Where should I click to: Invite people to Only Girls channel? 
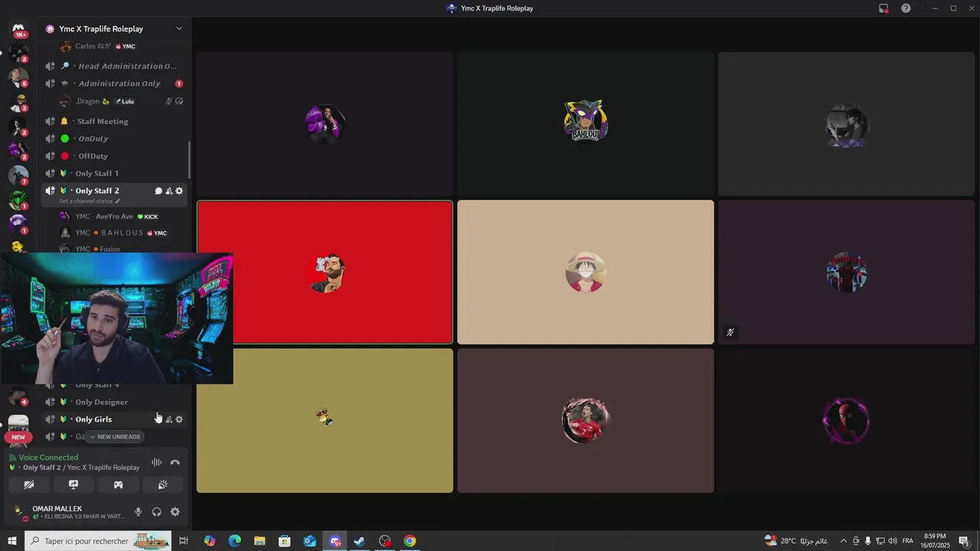point(169,419)
